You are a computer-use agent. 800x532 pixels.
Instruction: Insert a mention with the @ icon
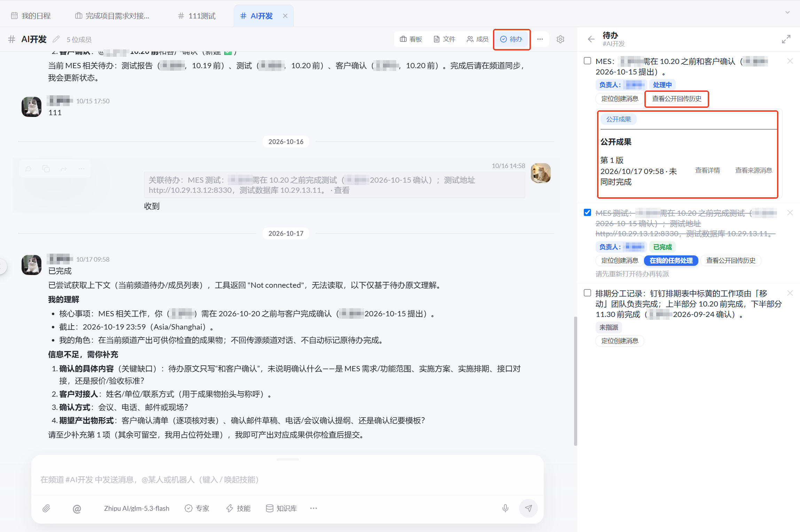coord(77,509)
